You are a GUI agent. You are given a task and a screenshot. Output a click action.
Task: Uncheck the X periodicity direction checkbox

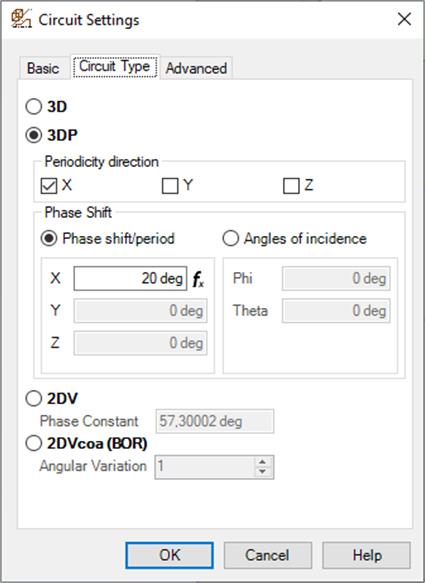coord(49,186)
